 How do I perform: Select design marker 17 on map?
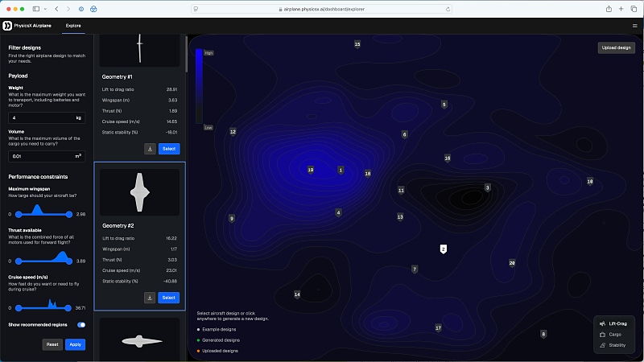[x=438, y=328]
